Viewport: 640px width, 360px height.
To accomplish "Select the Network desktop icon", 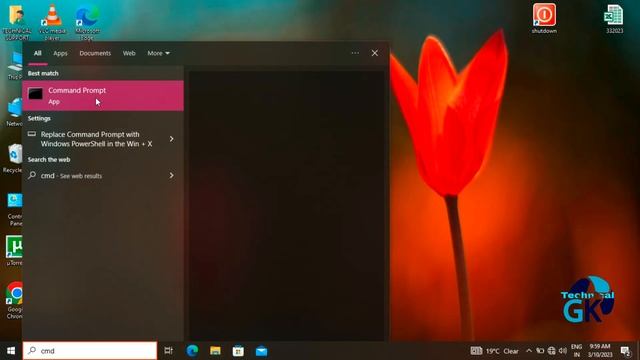I will (x=15, y=112).
